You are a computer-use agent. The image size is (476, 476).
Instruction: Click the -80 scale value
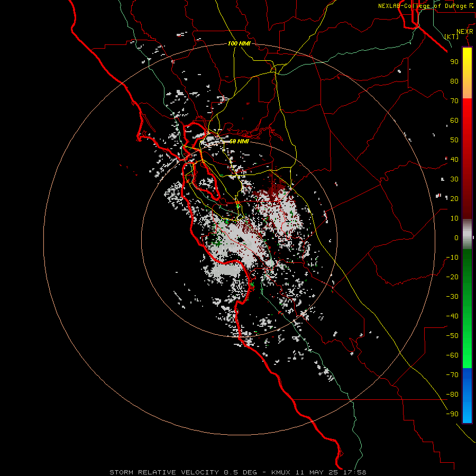point(452,395)
